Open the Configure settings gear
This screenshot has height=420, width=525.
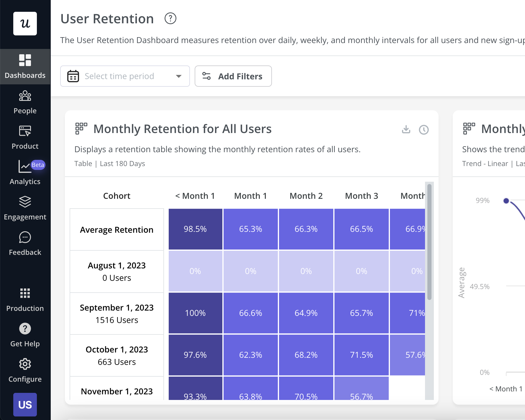(x=25, y=370)
